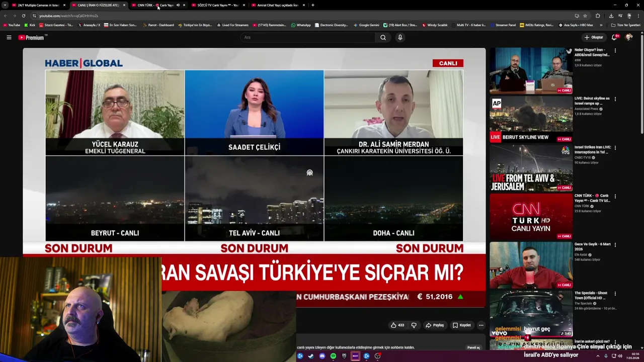Open CNN Türk HD Canlı Yayın thumbnail
This screenshot has height=362, width=644.
531,217
